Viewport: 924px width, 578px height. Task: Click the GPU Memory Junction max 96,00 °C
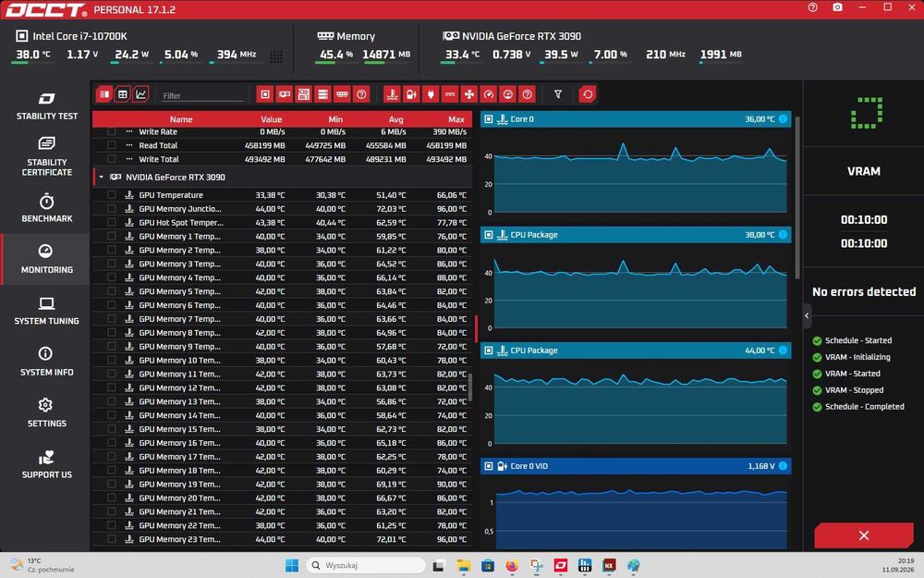coord(452,209)
